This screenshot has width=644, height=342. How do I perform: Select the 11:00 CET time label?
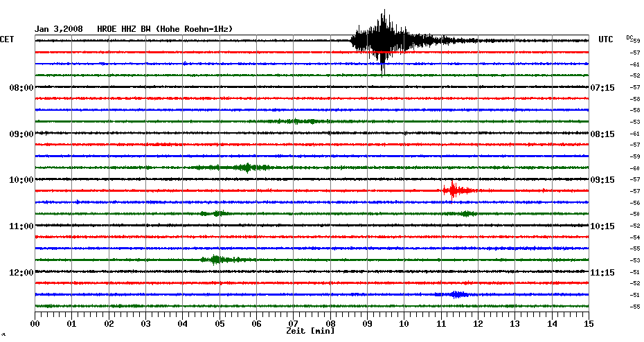(x=21, y=226)
